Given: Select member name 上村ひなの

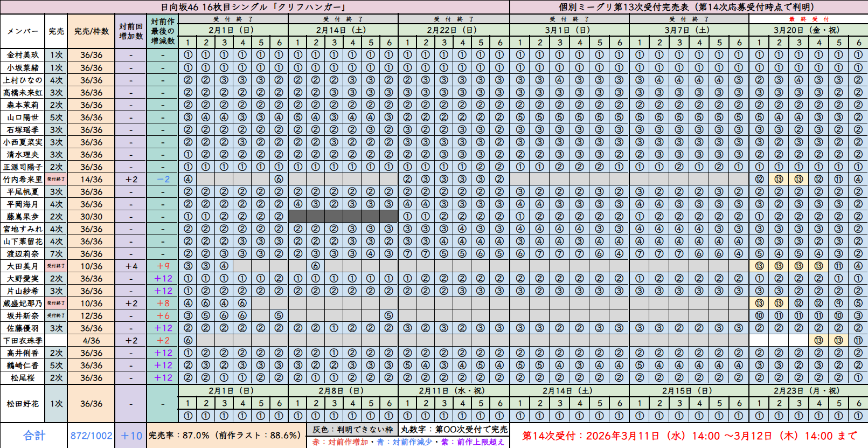Looking at the screenshot, I should (23, 80).
